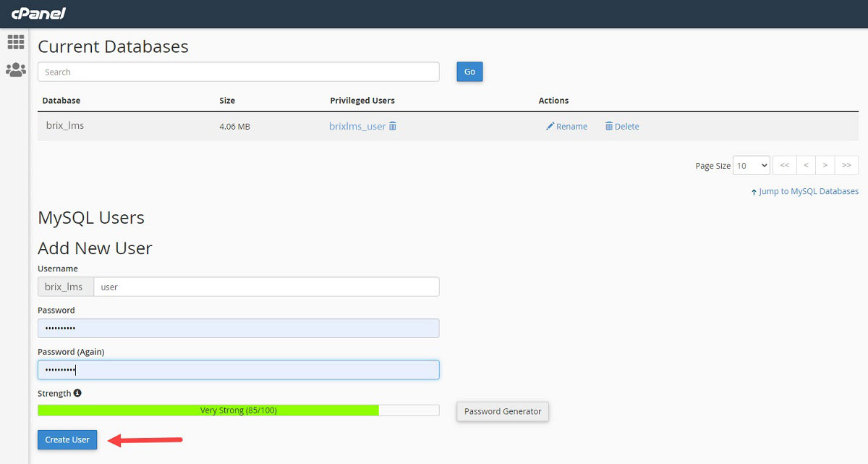Go to first page with << button
Image resolution: width=868 pixels, height=464 pixels.
pyautogui.click(x=783, y=166)
